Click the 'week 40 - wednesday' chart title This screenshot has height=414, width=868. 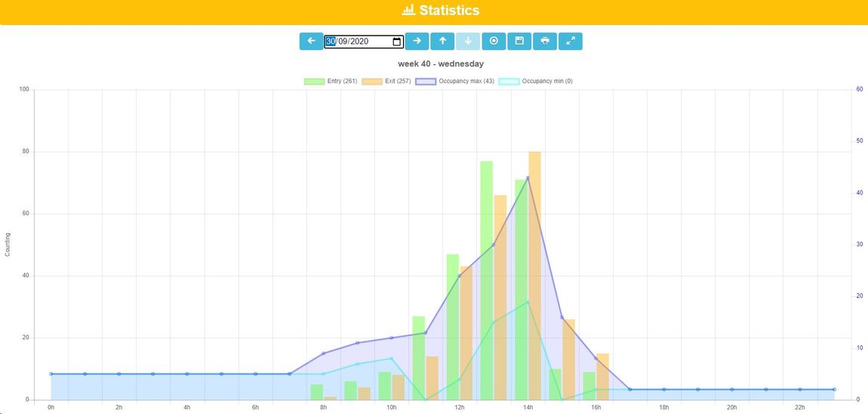point(441,63)
